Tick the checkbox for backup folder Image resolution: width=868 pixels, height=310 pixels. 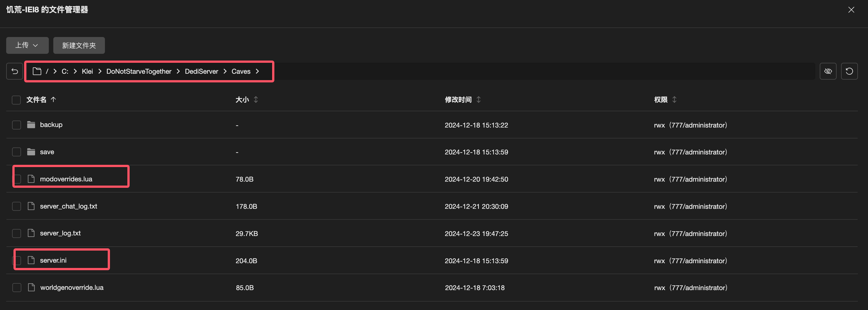17,125
